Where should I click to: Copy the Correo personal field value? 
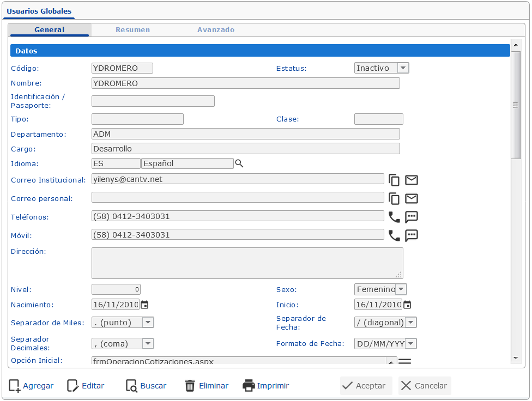[394, 199]
